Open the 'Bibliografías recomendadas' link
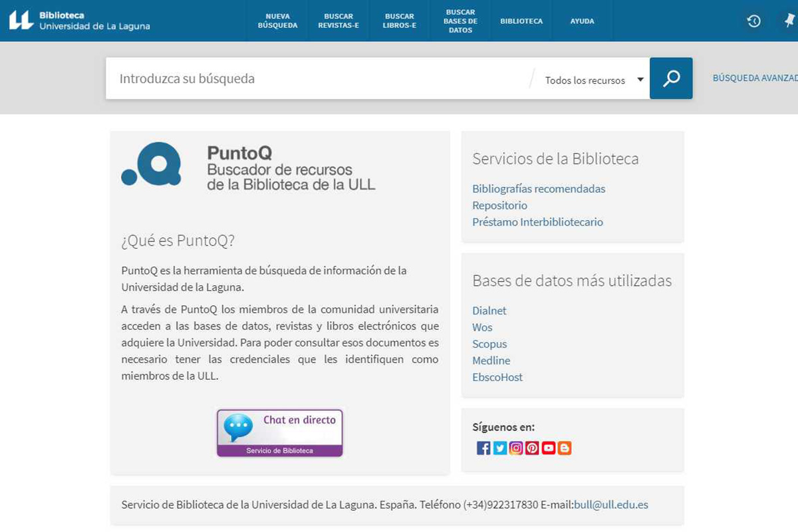 539,189
